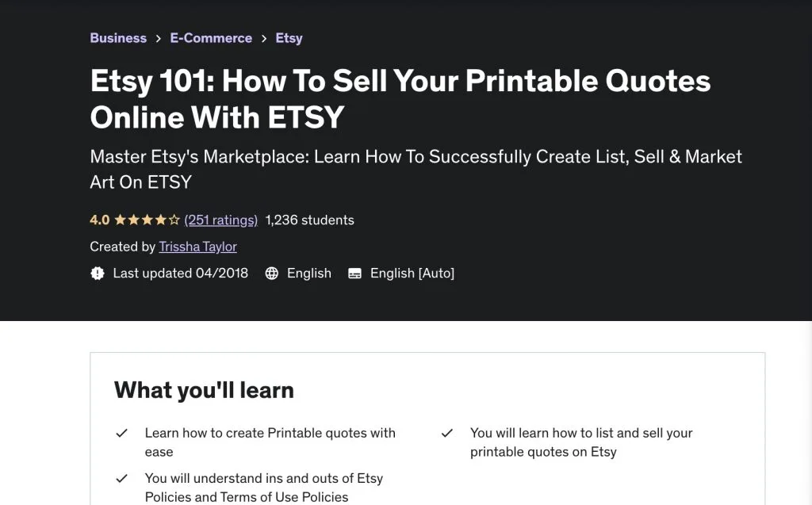Click the last updated badge icon

point(98,274)
